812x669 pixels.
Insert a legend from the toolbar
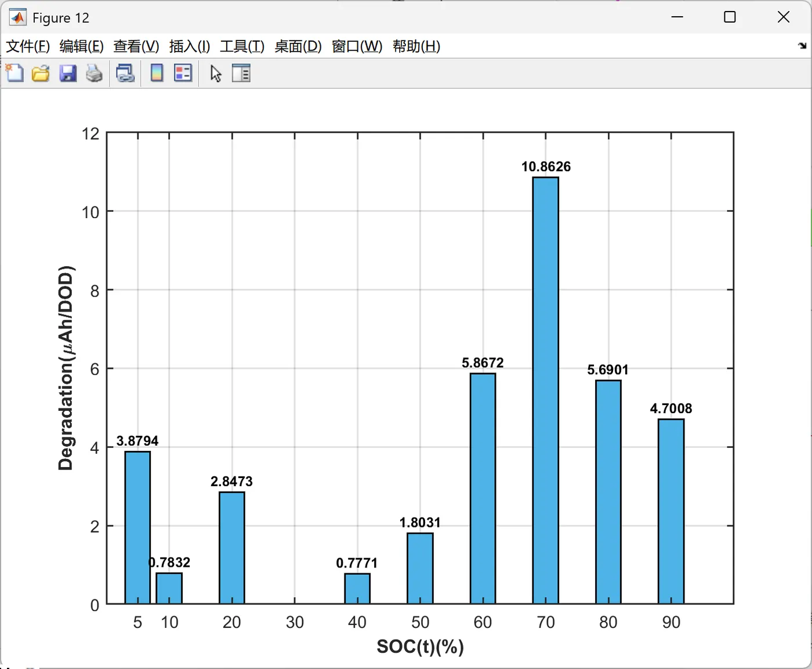[x=183, y=73]
